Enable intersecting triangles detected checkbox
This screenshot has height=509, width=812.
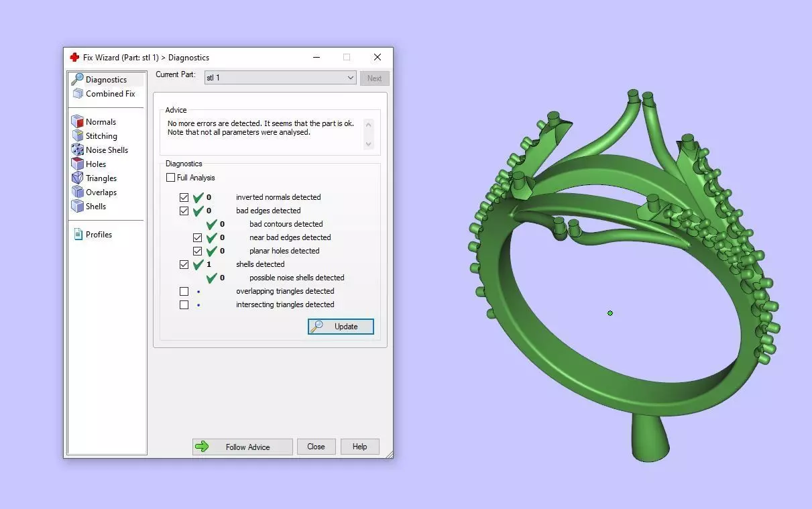(184, 304)
